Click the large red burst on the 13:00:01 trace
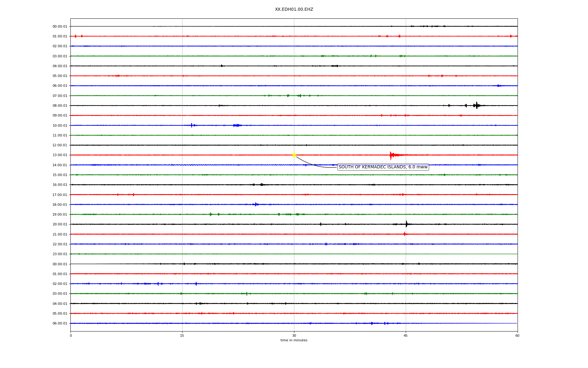Image resolution: width=588 pixels, height=368 pixels. point(391,155)
